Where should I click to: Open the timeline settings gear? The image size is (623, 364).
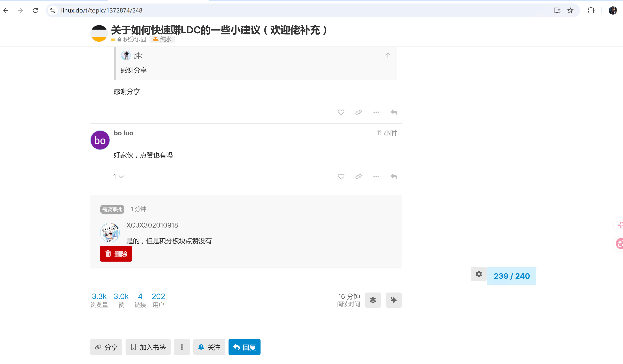pyautogui.click(x=479, y=274)
